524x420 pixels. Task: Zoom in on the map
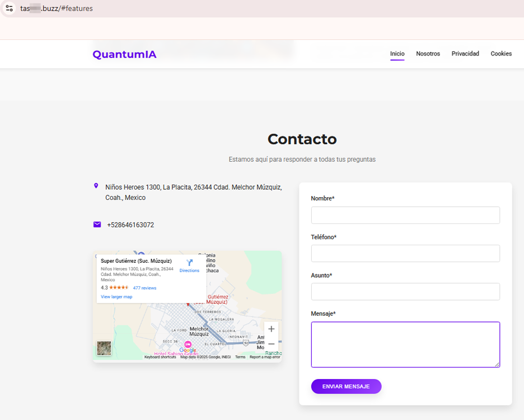click(x=272, y=329)
